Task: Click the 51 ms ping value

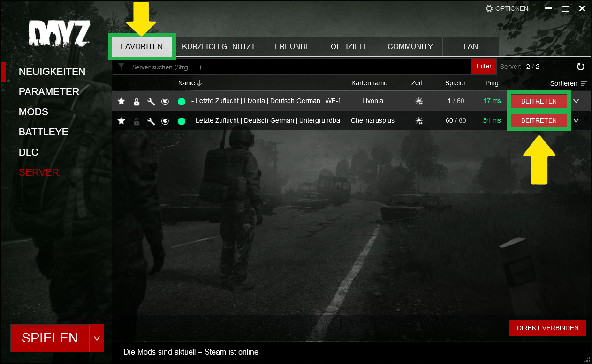Action: 492,120
